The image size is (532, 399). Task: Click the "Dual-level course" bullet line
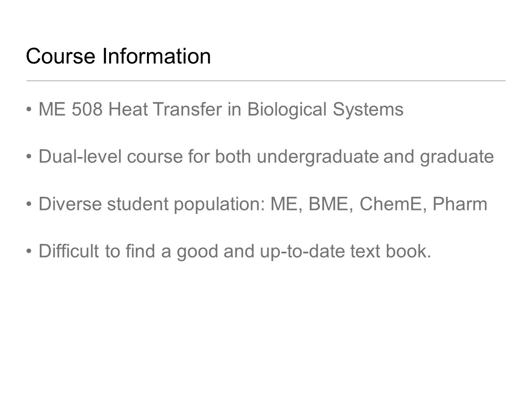[266, 157]
